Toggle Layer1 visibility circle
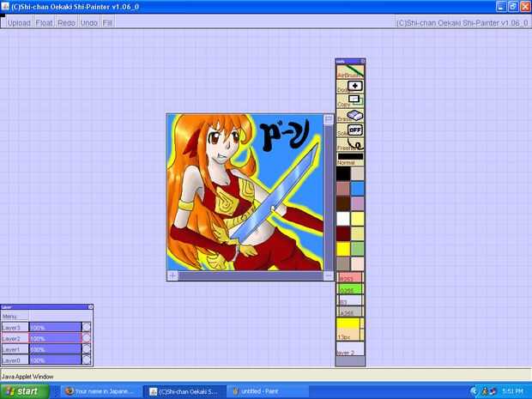The height and width of the screenshot is (399, 532). point(87,349)
